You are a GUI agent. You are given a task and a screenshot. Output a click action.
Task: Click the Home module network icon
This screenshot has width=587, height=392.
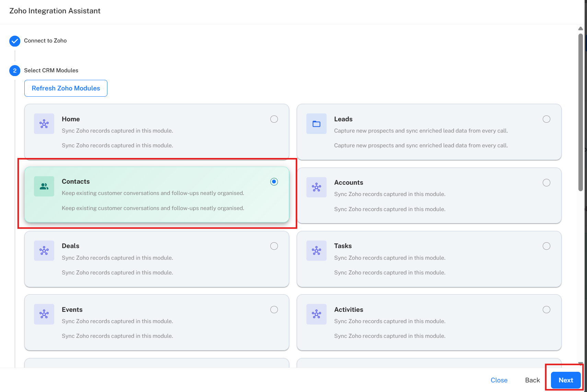click(44, 124)
